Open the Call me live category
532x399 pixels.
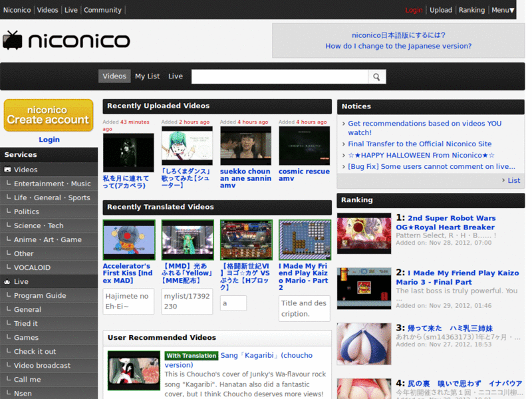(x=49, y=379)
